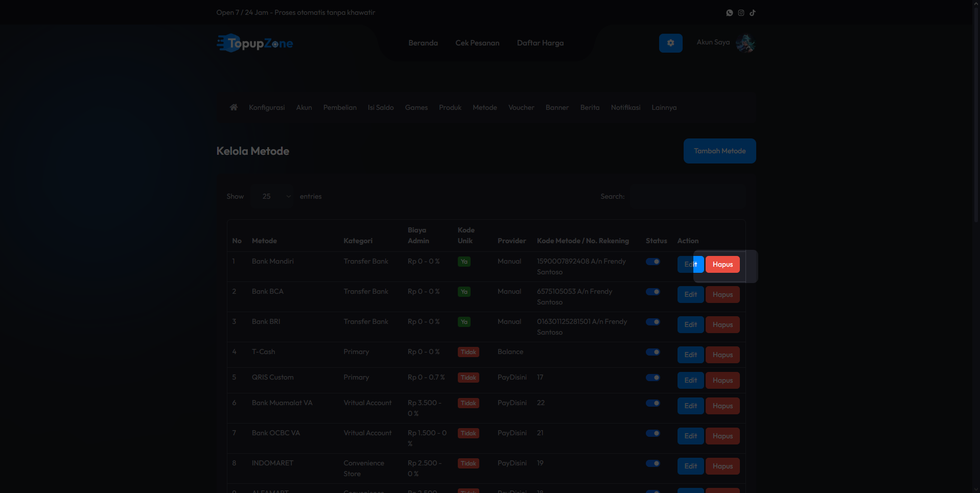Viewport: 980px width, 493px height.
Task: Edit the Bank BCA method
Action: [690, 294]
